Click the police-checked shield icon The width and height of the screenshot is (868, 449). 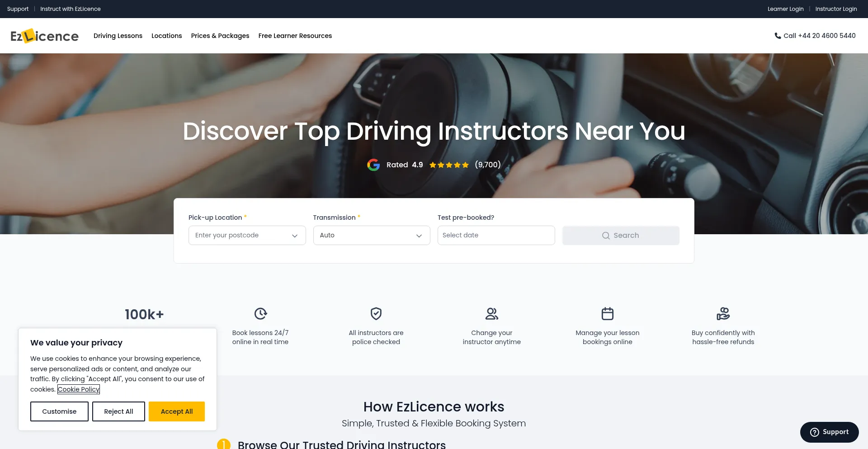click(376, 313)
